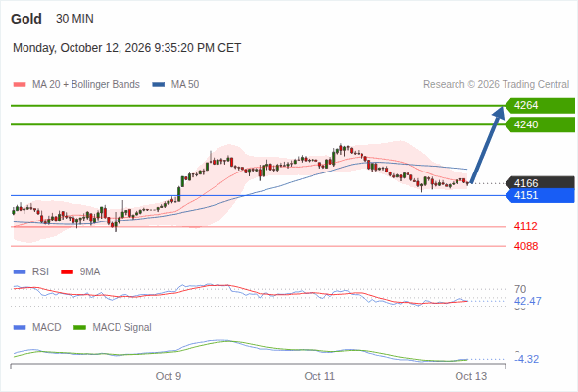Click the 4166 current price tag
This screenshot has width=578, height=392.
[540, 183]
